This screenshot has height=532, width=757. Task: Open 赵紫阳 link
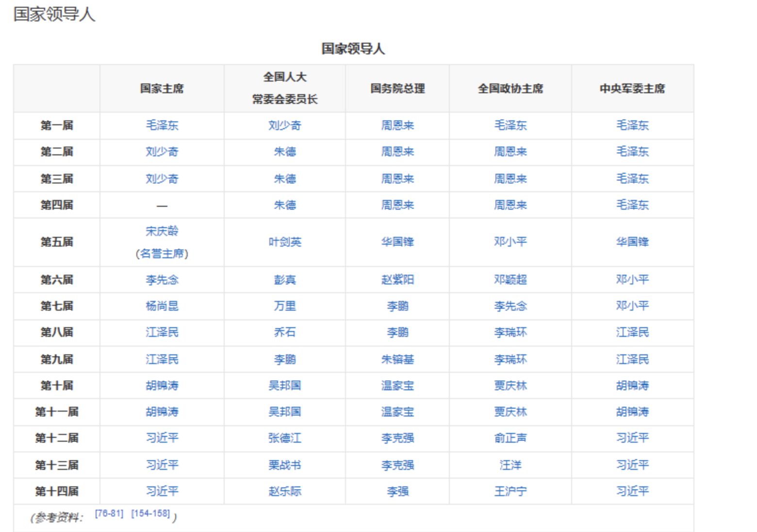click(x=397, y=280)
